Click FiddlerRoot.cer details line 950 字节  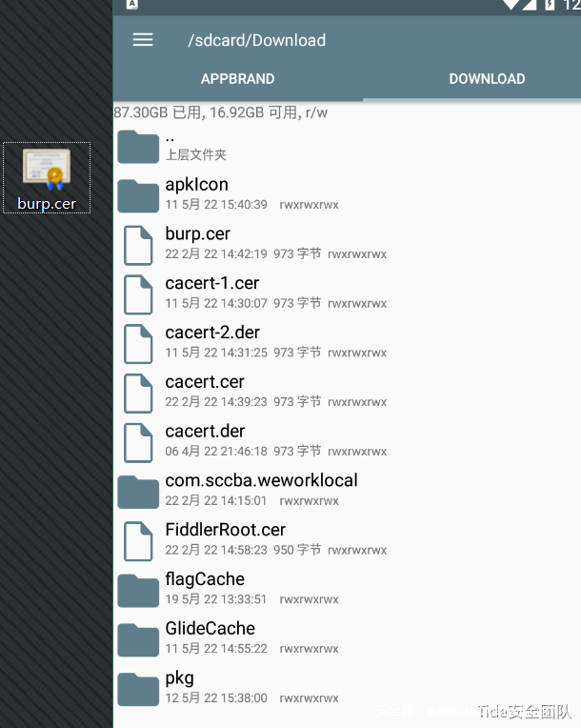[x=276, y=550]
